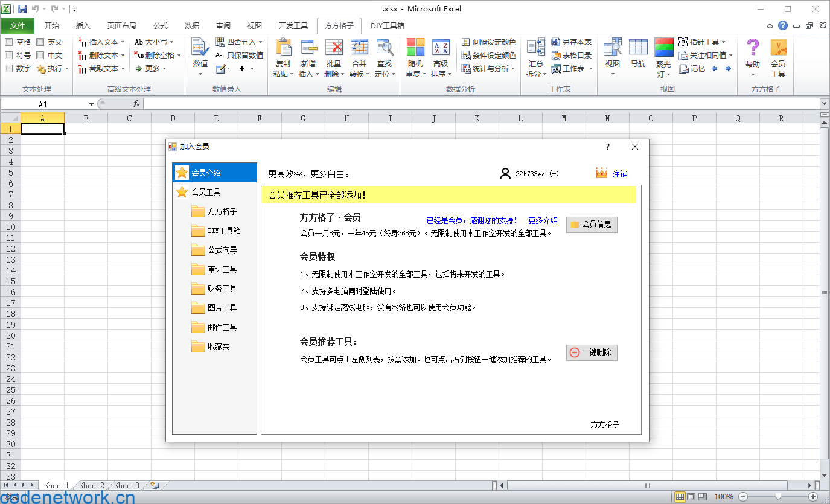830x504 pixels.
Task: Expand the 更多 more dropdown
Action: 164,69
